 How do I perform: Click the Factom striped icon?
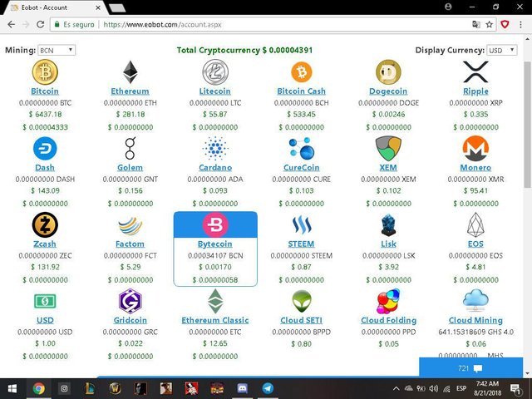[x=131, y=226]
